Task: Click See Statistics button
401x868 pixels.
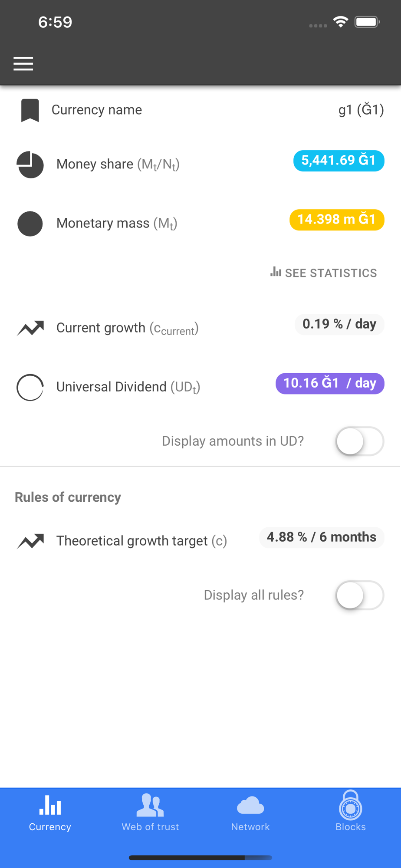Action: [x=324, y=273]
